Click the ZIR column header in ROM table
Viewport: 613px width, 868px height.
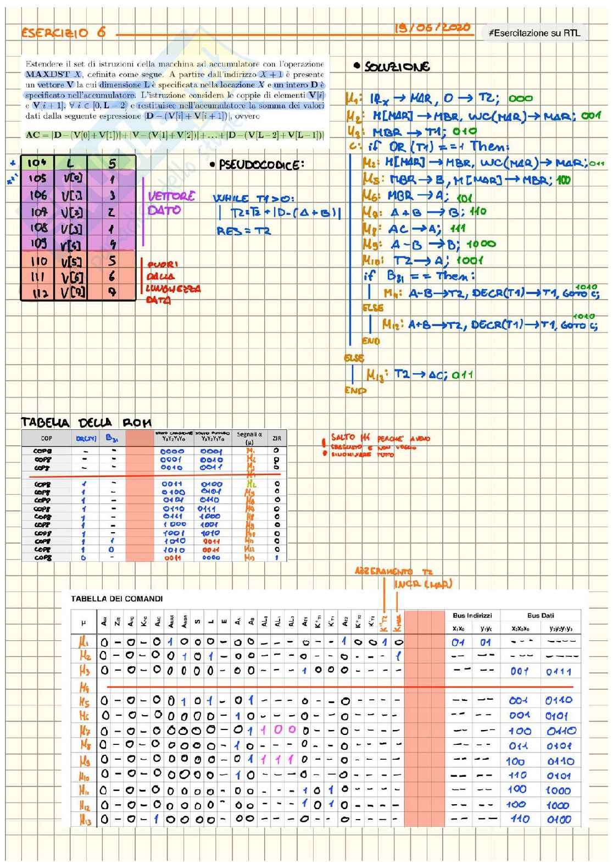[276, 438]
